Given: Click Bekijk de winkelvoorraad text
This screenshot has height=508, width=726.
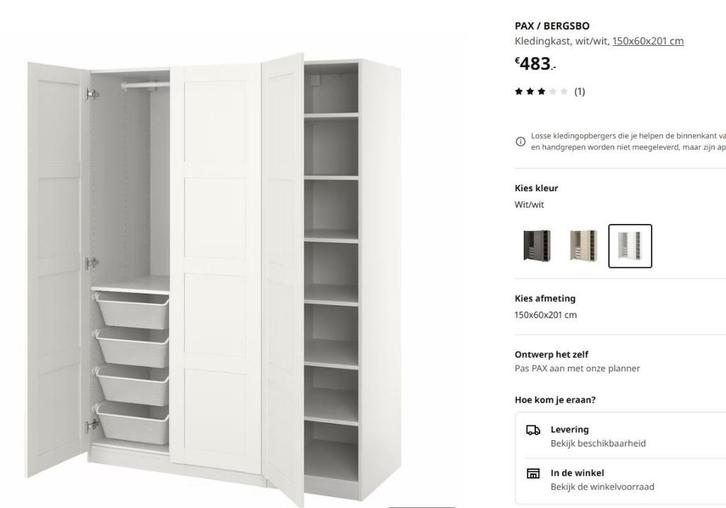Looking at the screenshot, I should tap(602, 487).
